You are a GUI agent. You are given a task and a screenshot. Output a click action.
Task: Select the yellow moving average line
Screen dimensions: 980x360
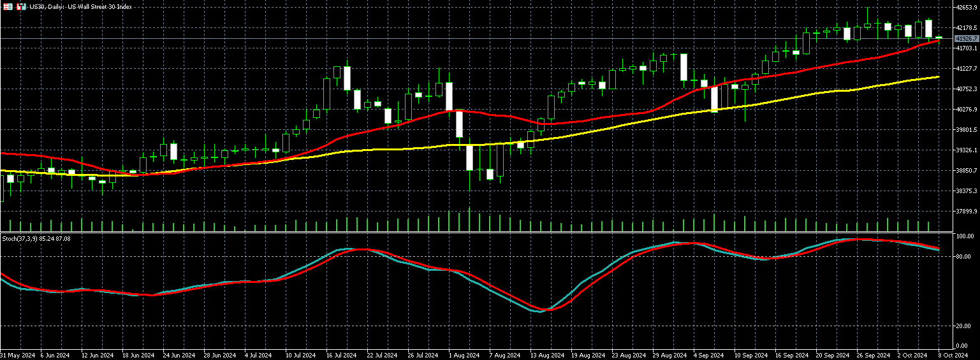click(x=638, y=120)
